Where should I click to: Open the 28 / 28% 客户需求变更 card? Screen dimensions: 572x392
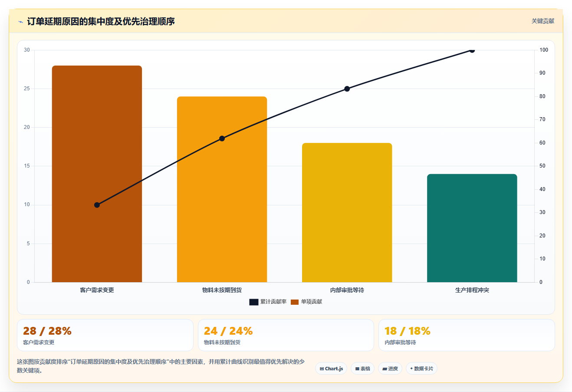point(105,335)
